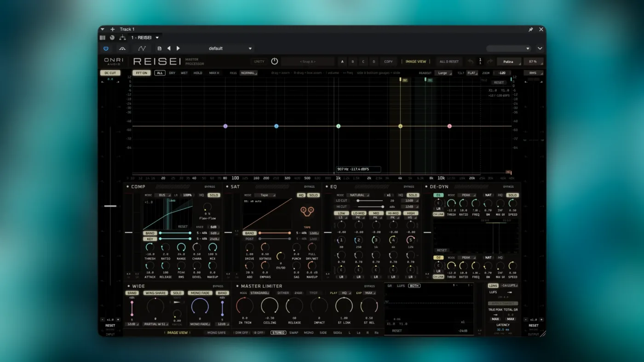This screenshot has height=362, width=644.
Task: Toggle the DC CUT button
Action: [110, 73]
